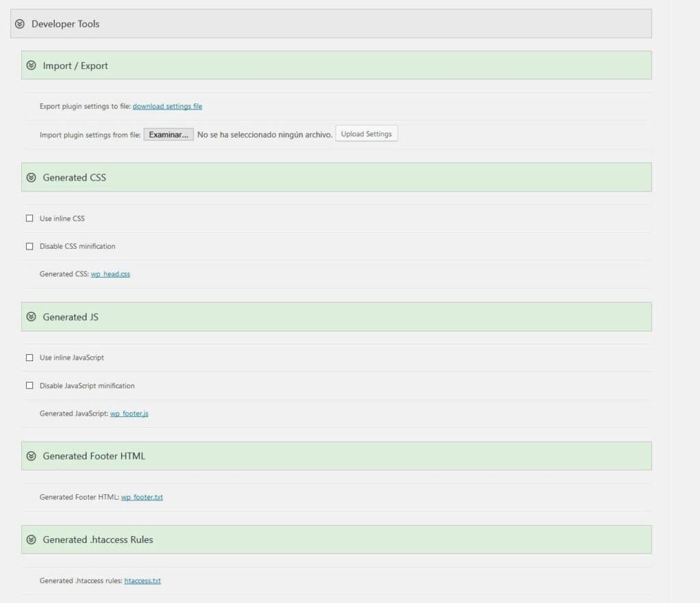Screen dimensions: 700x603
Task: Collapse Import / Export section arrow icon
Action: click(31, 66)
